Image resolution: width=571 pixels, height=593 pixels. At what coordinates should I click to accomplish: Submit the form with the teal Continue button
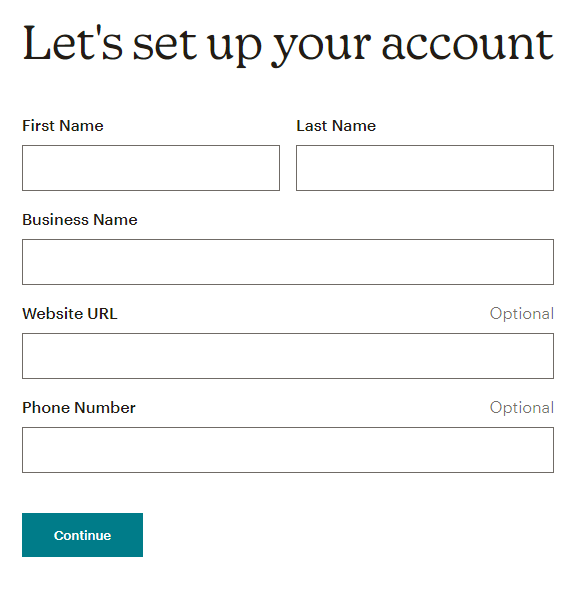pyautogui.click(x=82, y=535)
